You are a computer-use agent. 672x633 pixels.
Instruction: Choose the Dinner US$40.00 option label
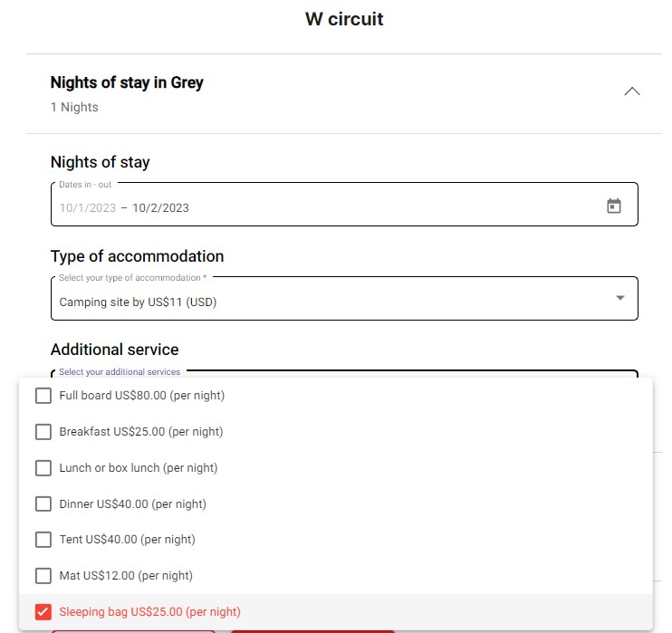132,504
